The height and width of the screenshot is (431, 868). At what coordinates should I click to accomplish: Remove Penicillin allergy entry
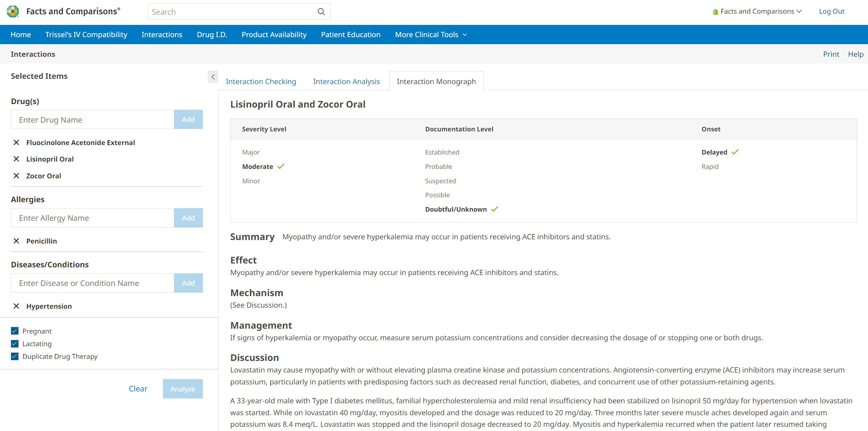click(16, 241)
